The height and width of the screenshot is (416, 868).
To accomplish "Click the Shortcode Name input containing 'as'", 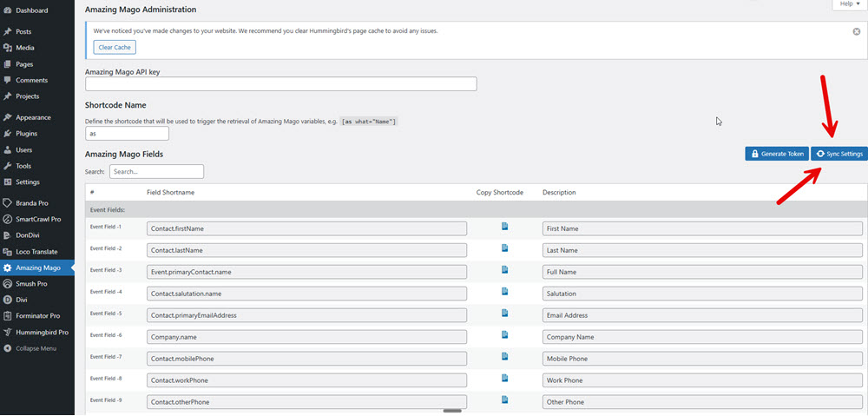I will (x=127, y=134).
